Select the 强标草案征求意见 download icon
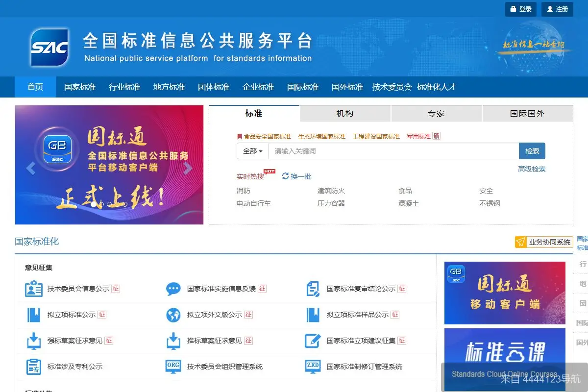The height and width of the screenshot is (392, 588). [33, 342]
